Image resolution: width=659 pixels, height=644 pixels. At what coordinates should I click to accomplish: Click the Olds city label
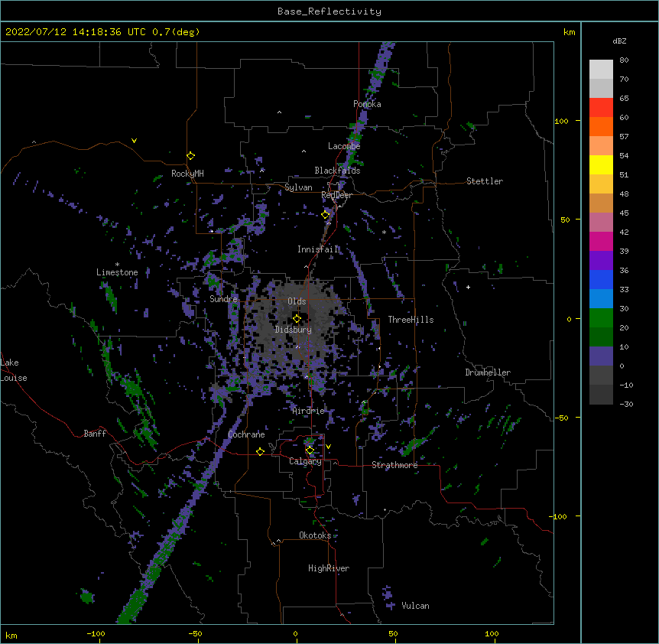tap(297, 301)
